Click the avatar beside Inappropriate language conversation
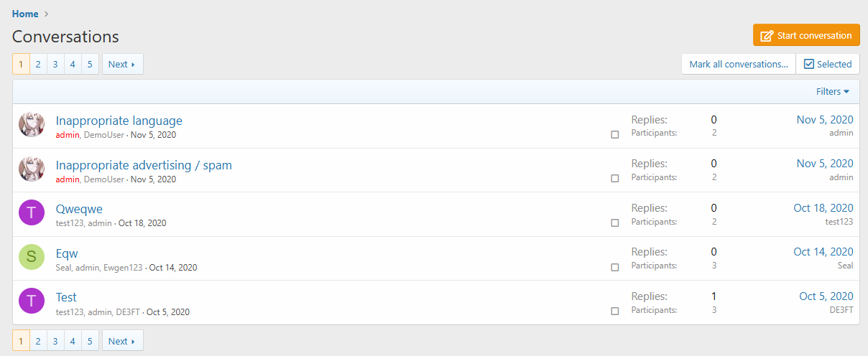The width and height of the screenshot is (868, 356). [32, 125]
